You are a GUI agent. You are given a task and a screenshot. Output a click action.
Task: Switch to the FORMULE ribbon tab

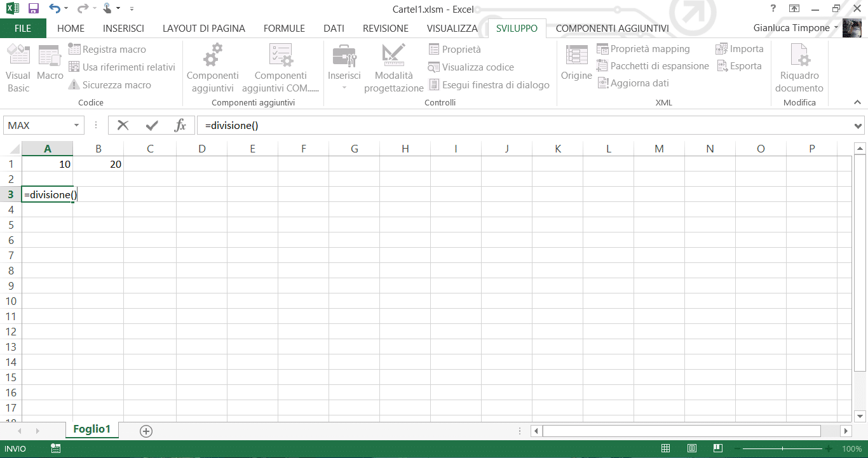coord(284,28)
